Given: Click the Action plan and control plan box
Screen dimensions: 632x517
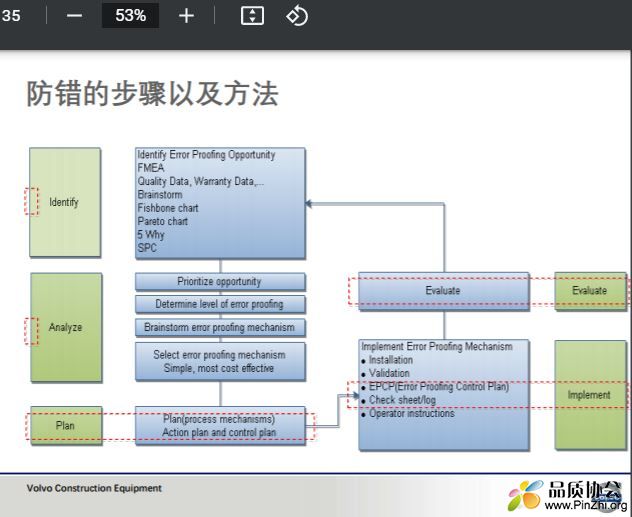Looking at the screenshot, I should 220,426.
